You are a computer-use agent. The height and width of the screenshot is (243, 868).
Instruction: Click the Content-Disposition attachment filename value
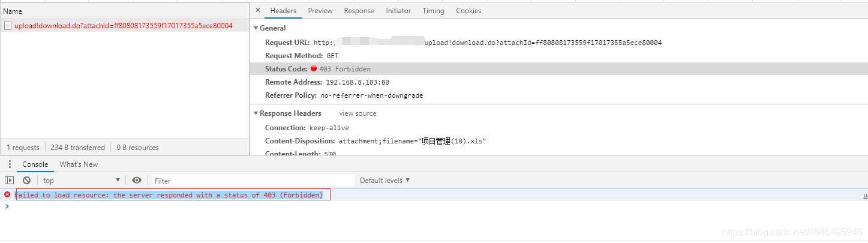[x=412, y=141]
